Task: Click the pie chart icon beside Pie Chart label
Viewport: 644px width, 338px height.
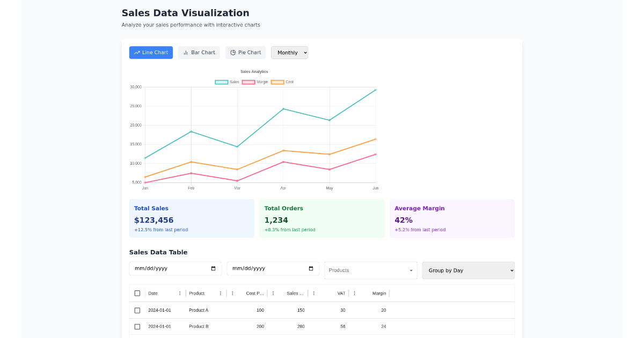Action: (233, 52)
